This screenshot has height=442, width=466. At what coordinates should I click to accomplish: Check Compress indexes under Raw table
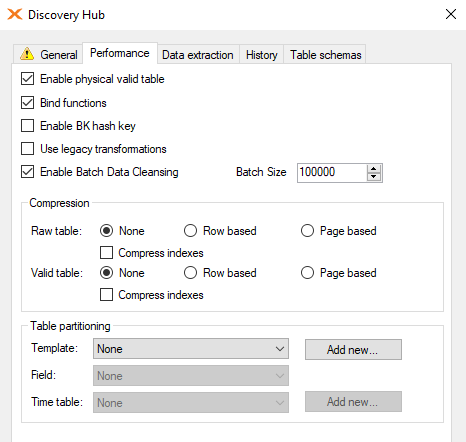coord(106,253)
